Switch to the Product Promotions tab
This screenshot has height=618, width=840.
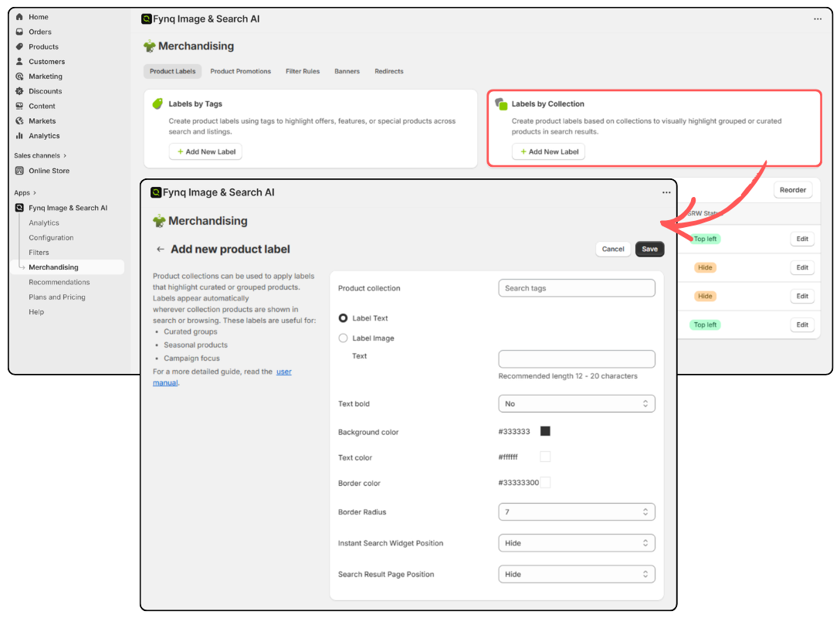(241, 71)
